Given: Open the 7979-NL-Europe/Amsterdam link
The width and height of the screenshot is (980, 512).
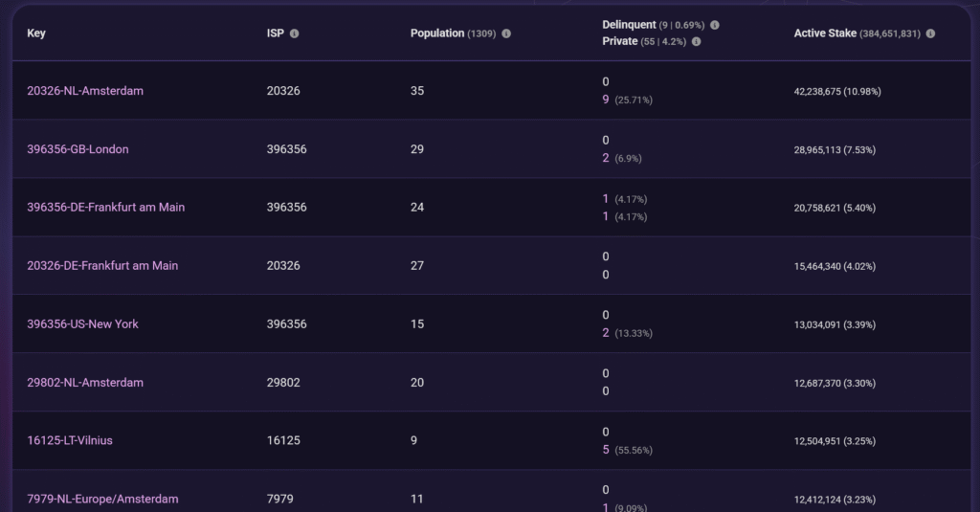Looking at the screenshot, I should click(102, 500).
